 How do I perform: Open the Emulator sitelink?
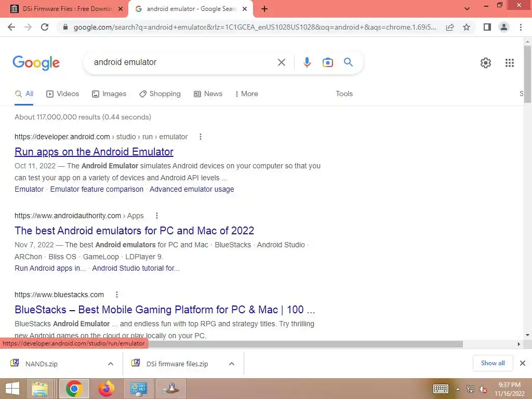click(x=29, y=189)
